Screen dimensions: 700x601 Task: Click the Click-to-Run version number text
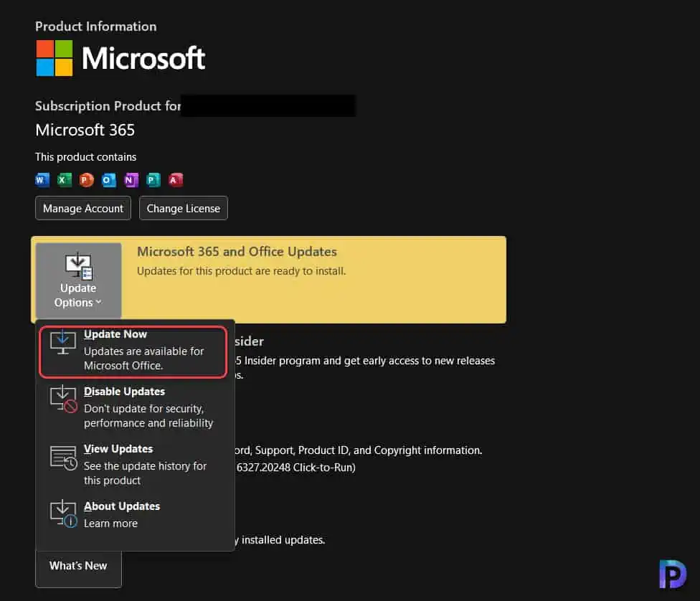click(x=295, y=468)
